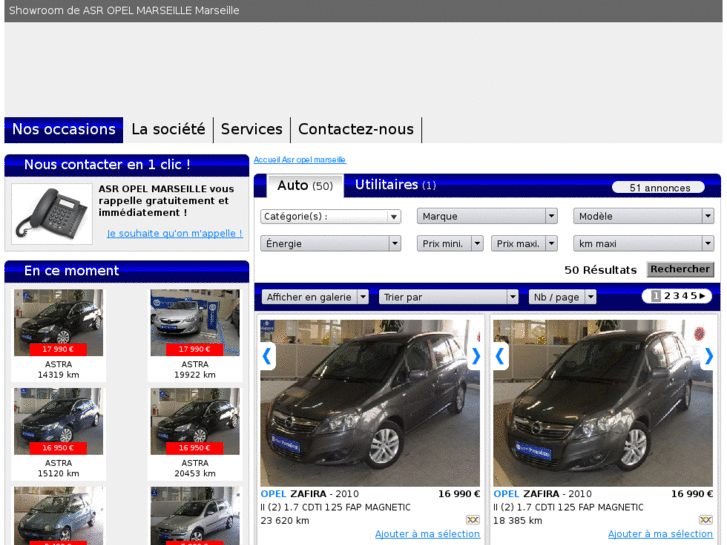The image size is (727, 545).
Task: Click the 'Je souhaite qu'on m'appelle !' link
Action: pyautogui.click(x=174, y=234)
